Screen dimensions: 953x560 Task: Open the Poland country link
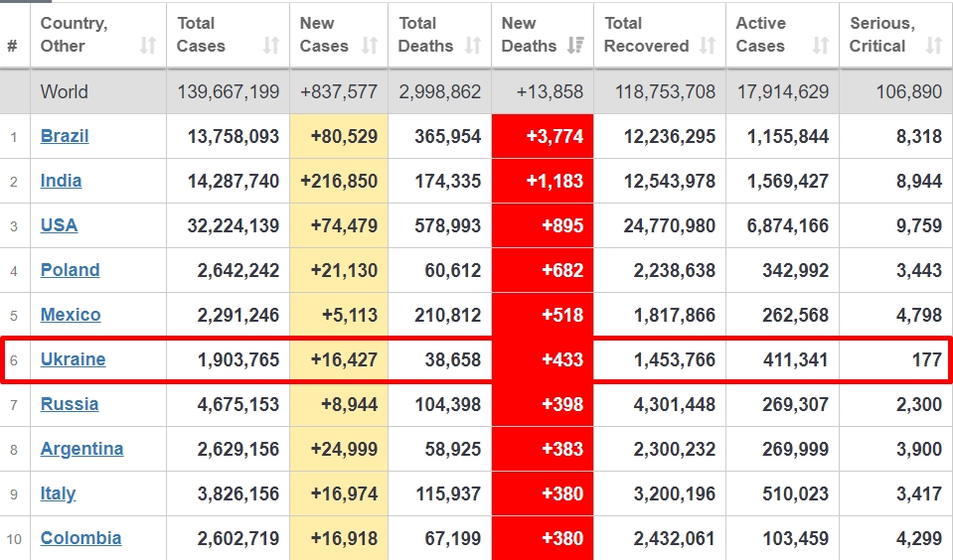pos(70,270)
